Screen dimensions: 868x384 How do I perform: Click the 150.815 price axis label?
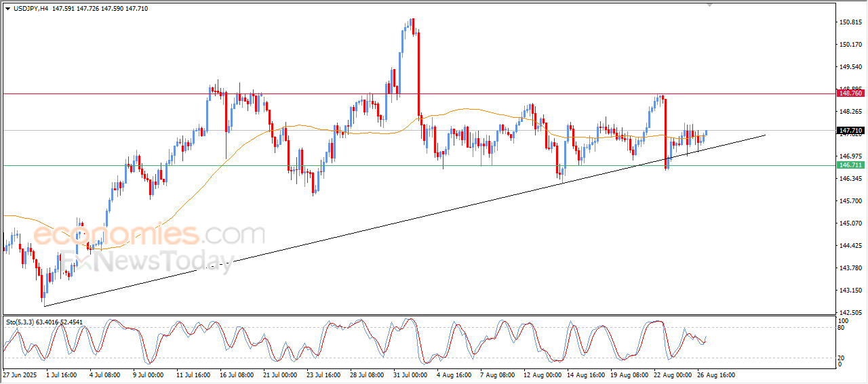[x=851, y=22]
